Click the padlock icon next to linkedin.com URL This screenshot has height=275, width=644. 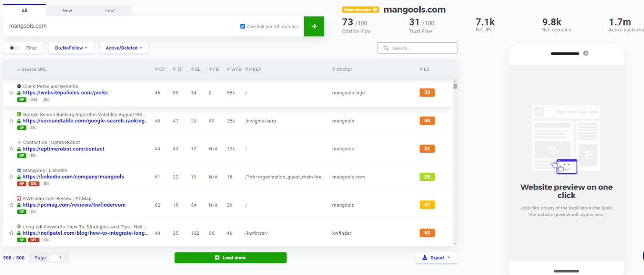tap(19, 176)
